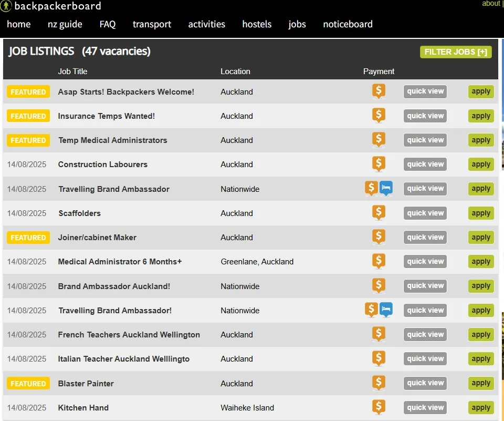Click the backpackerboard hiker logo icon
This screenshot has height=421, width=504.
[x=6, y=6]
